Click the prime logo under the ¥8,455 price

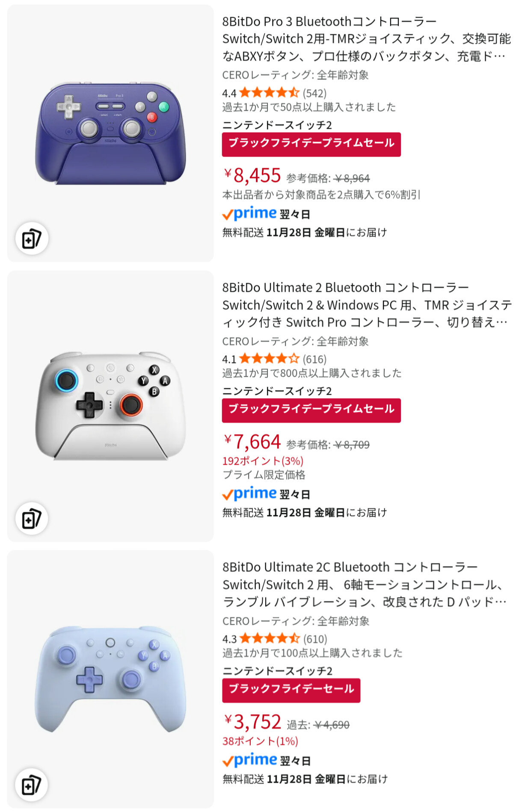click(250, 213)
